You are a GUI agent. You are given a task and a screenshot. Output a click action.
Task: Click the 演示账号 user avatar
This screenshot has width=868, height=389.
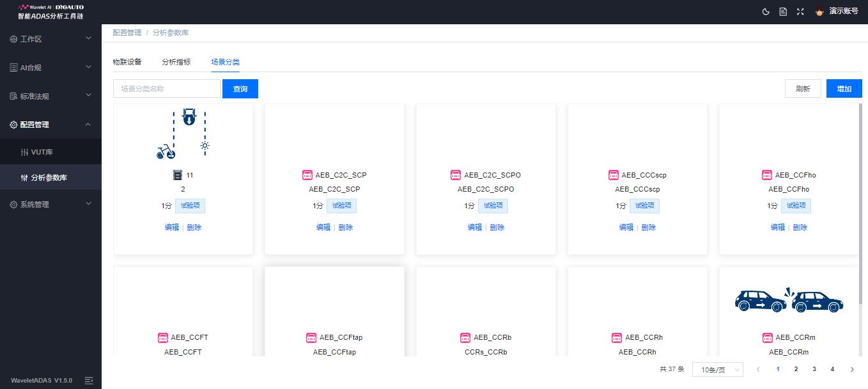point(819,11)
